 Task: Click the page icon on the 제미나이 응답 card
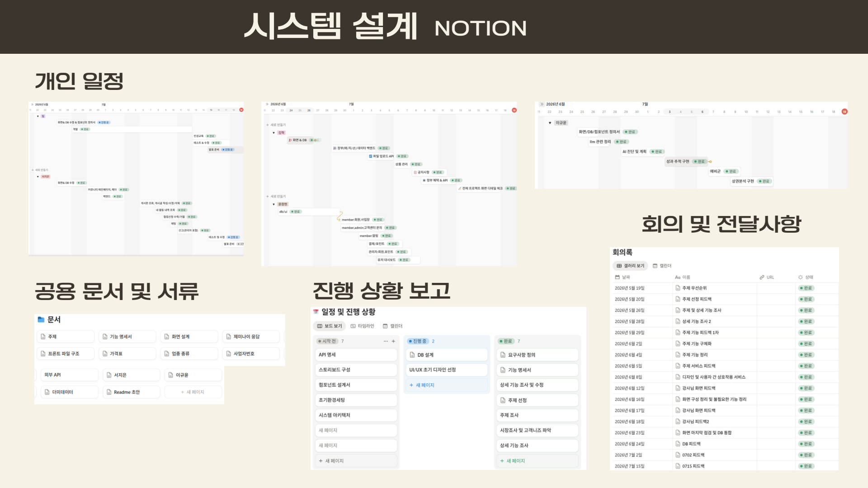229,337
